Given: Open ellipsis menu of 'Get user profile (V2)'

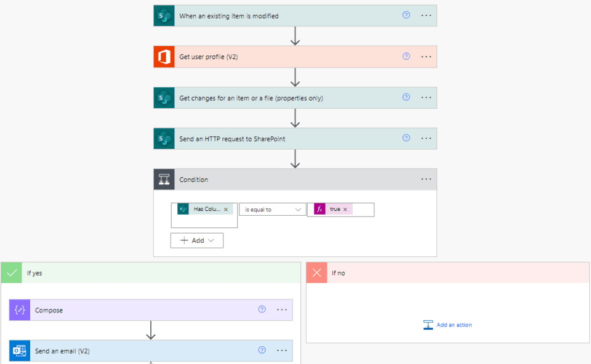Looking at the screenshot, I should point(426,57).
